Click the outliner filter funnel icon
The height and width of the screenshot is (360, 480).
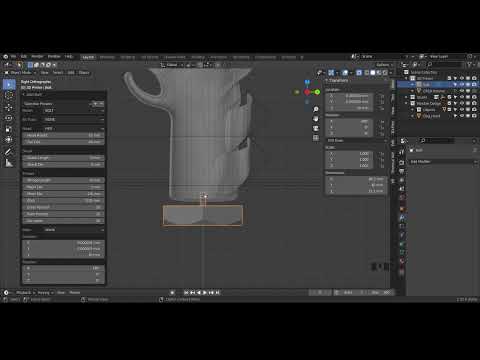pos(470,65)
